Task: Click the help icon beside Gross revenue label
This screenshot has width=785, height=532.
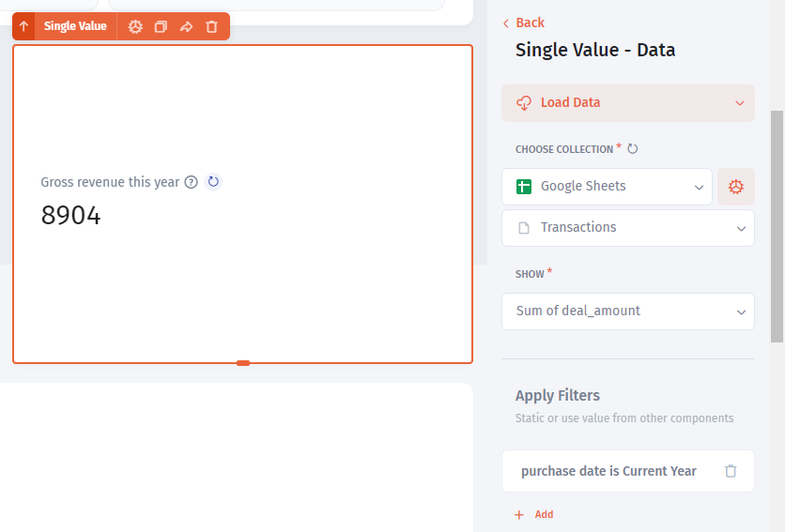Action: coord(192,182)
